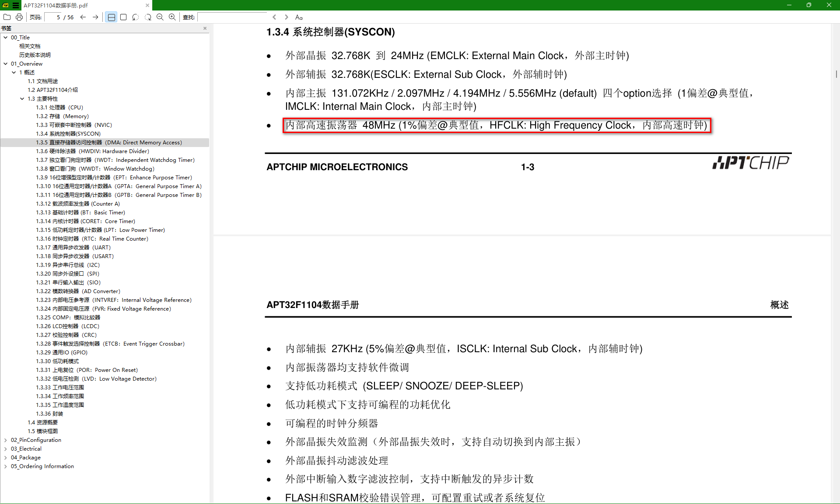Go to bookmark 1.3.22 AD Converter
Screen dimensions: 840x504
pyautogui.click(x=78, y=291)
